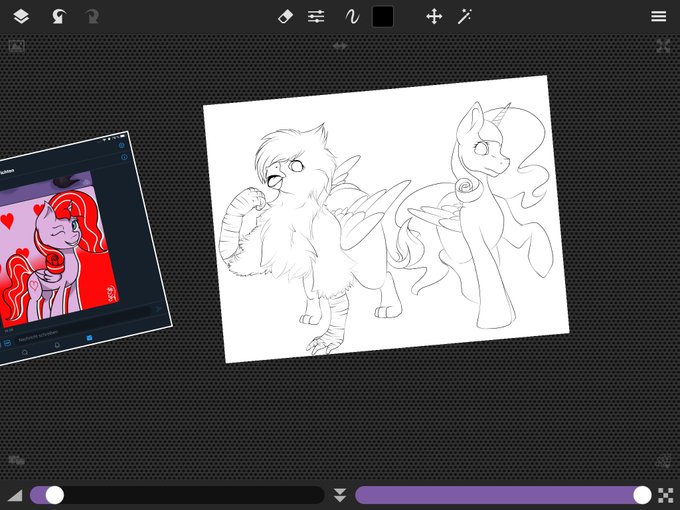Tap the white canvas with line art
This screenshot has width=680, height=510.
coord(386,219)
